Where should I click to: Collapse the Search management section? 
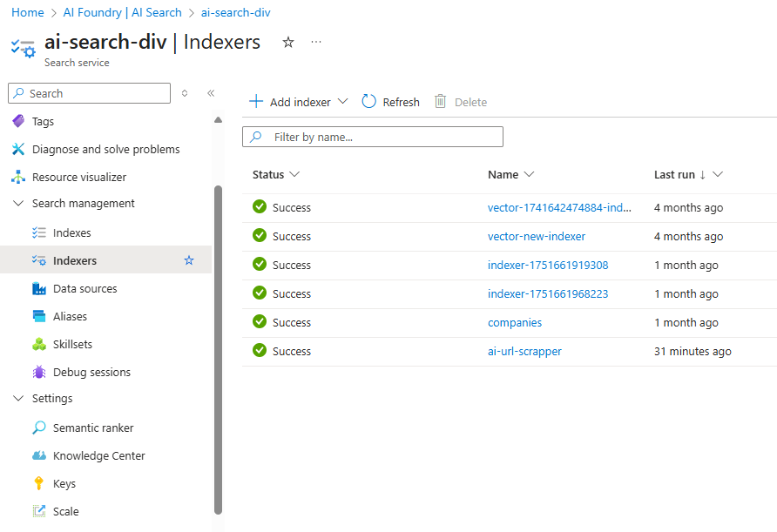click(x=18, y=204)
